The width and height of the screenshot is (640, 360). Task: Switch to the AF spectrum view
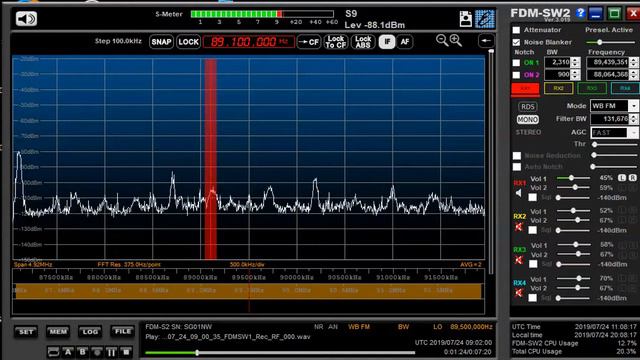coord(404,42)
